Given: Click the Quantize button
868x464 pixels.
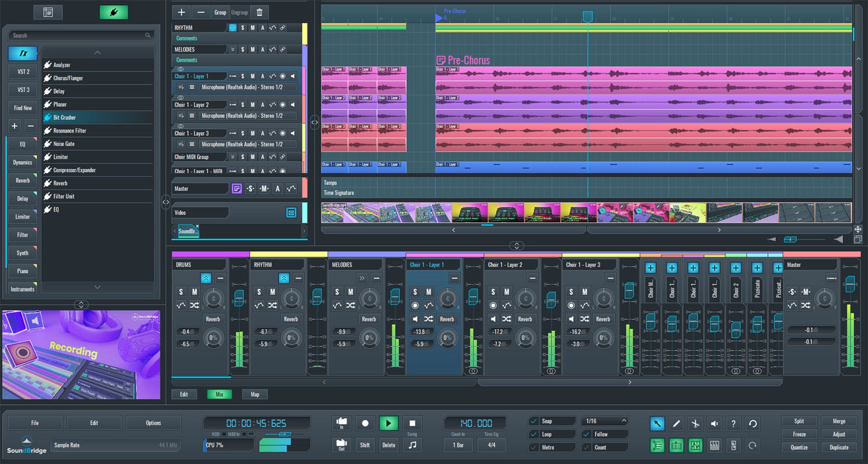Looking at the screenshot, I should pos(799,447).
